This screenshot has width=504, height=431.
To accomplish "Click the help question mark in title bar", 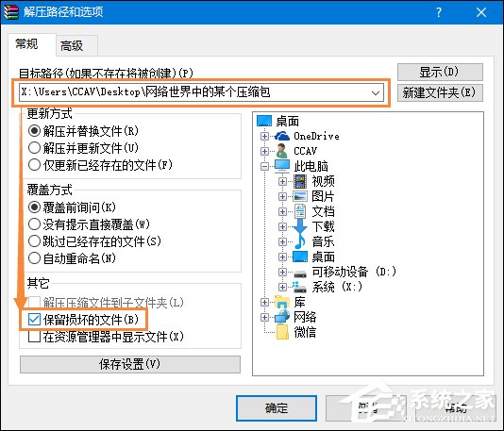I will click(x=439, y=12).
